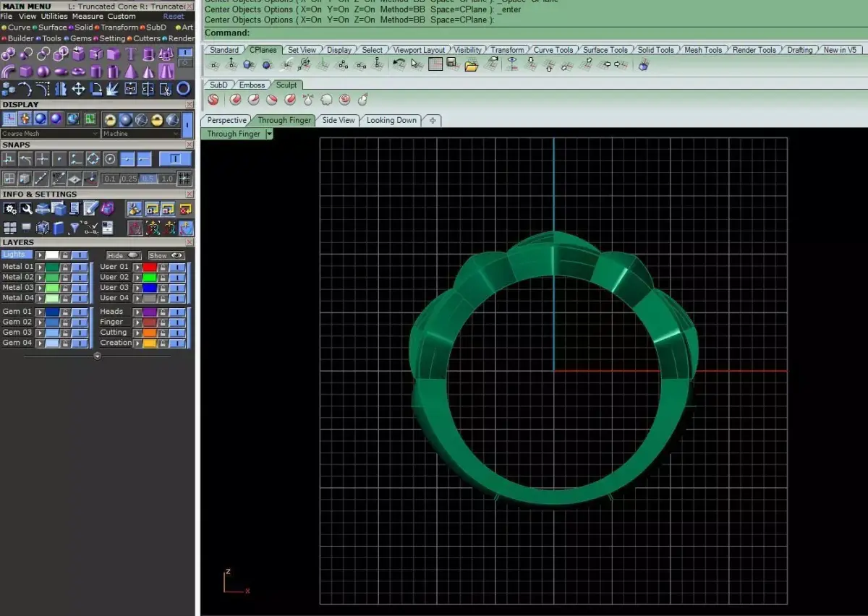Viewport: 868px width, 616px height.
Task: Toggle the User 01 layer on/off switch
Action: 177,267
